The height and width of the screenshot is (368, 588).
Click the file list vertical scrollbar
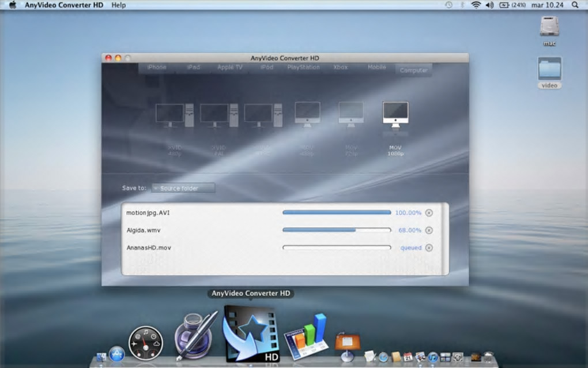point(445,239)
